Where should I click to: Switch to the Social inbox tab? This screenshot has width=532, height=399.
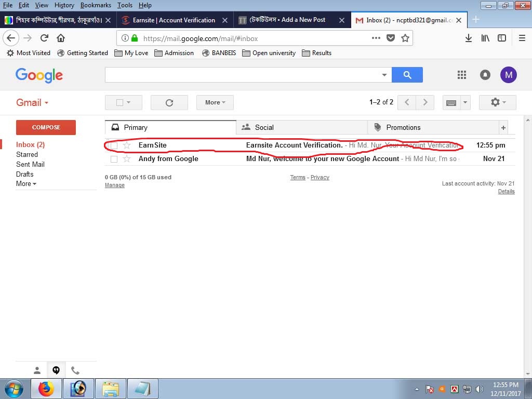pos(302,128)
